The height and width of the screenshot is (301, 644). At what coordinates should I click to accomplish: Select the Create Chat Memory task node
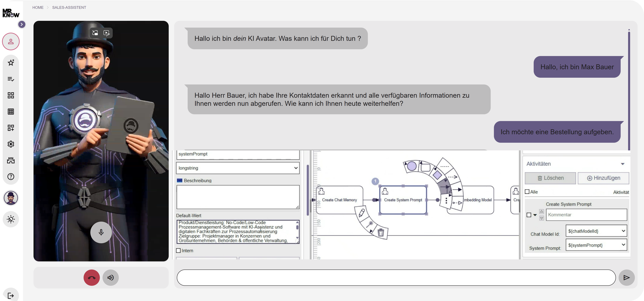click(340, 200)
